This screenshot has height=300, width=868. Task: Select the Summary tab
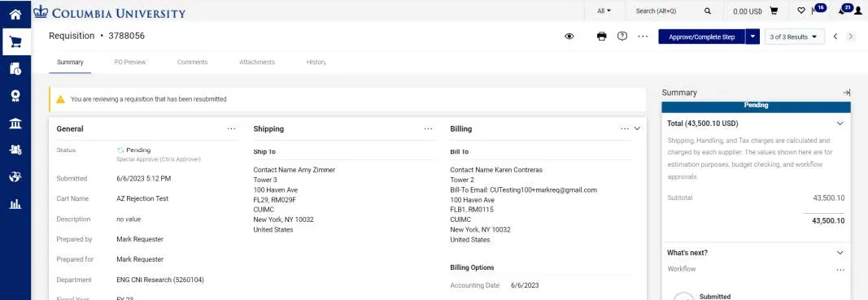coord(70,62)
